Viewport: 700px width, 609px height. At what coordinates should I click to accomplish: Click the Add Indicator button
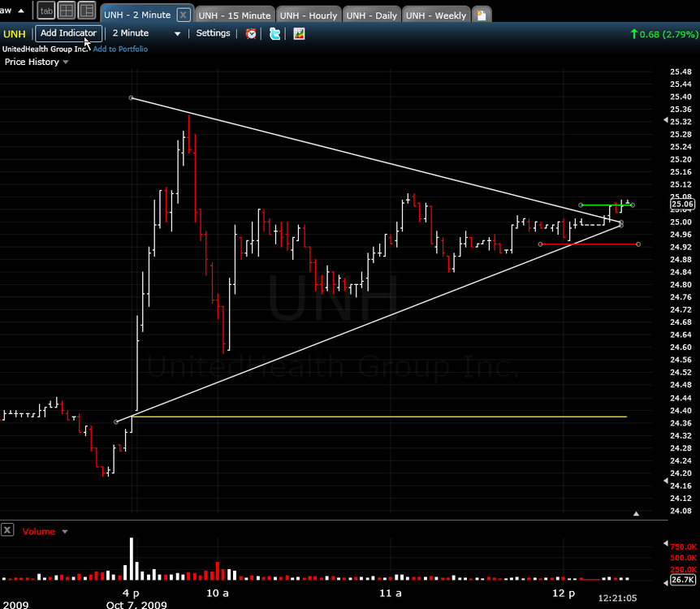point(68,33)
